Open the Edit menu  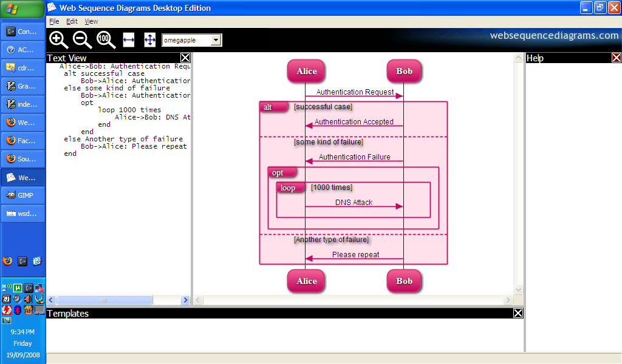click(x=72, y=21)
